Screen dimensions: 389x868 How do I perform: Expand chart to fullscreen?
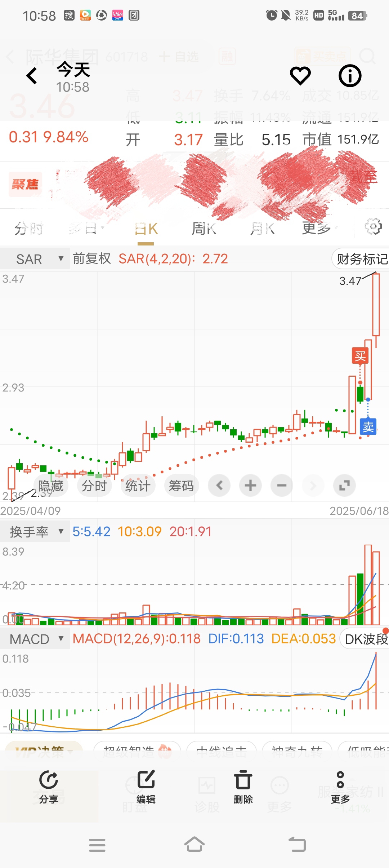tap(344, 485)
